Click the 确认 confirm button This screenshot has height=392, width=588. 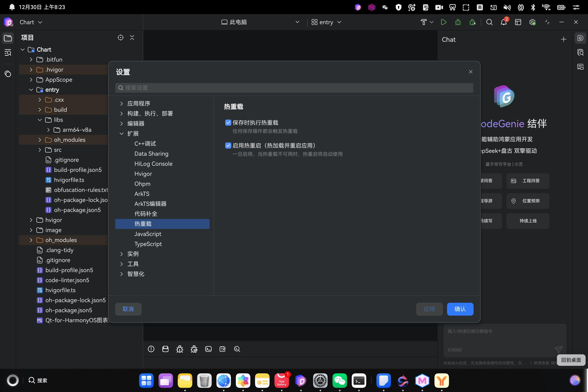point(460,309)
